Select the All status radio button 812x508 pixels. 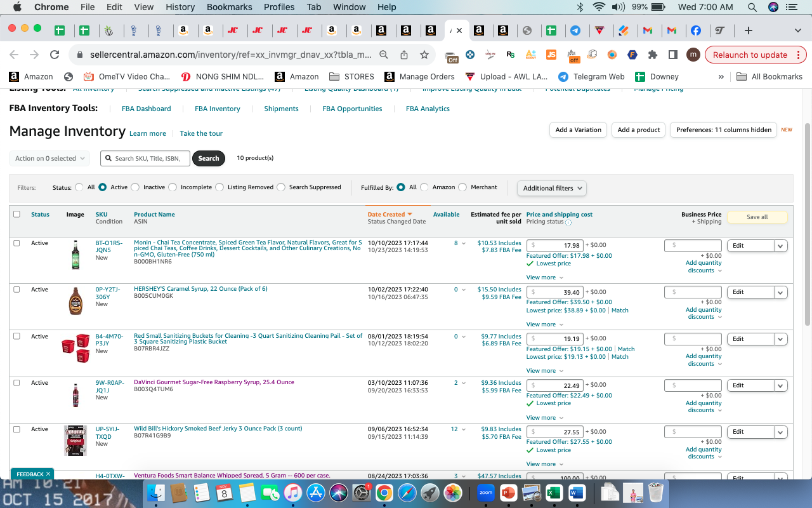point(79,187)
